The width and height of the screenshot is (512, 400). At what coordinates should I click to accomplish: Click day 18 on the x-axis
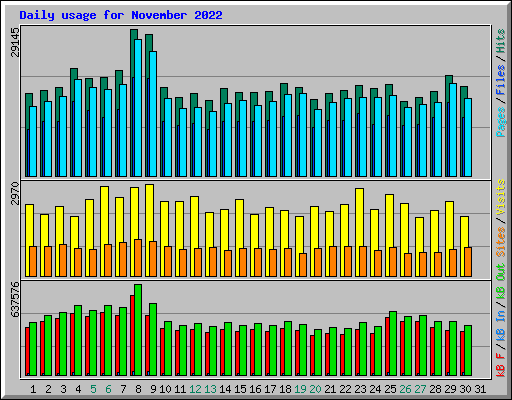tap(285, 389)
